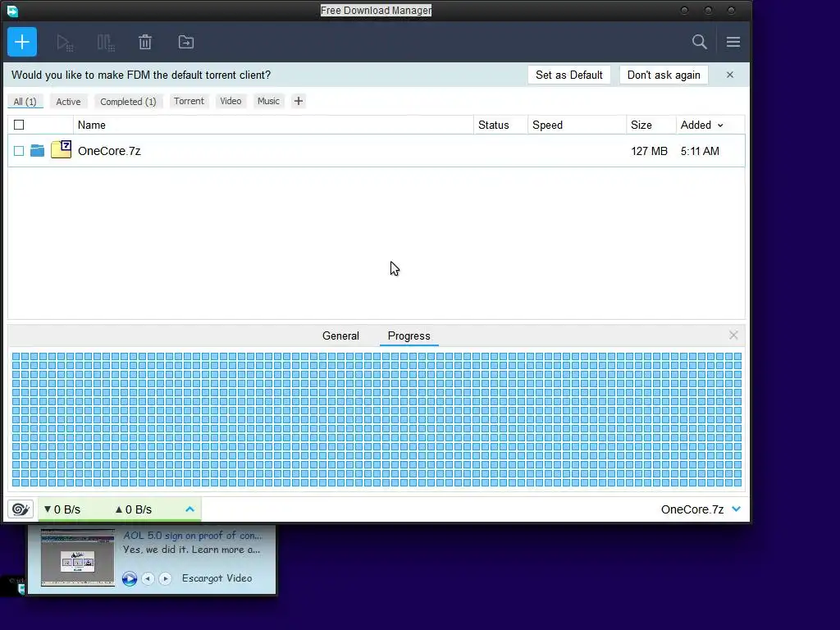Go to previous Escargot Video item
Screen dimensions: 840x630
tap(148, 578)
